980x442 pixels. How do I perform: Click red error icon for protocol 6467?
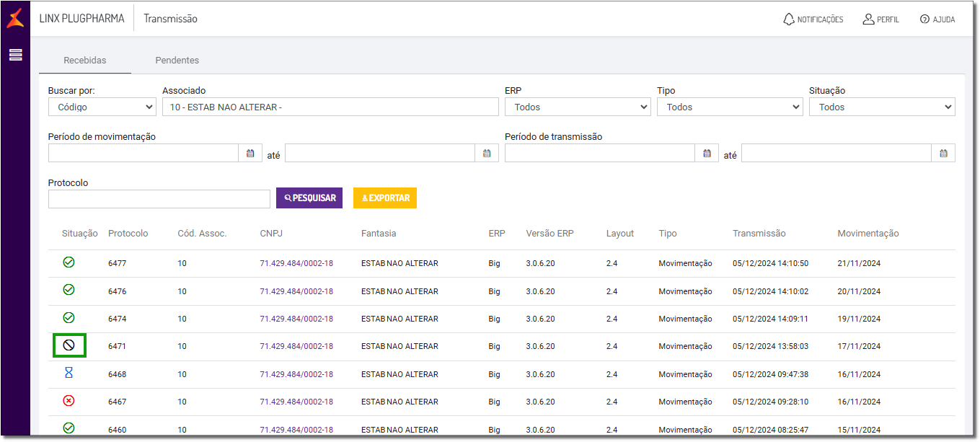[69, 401]
